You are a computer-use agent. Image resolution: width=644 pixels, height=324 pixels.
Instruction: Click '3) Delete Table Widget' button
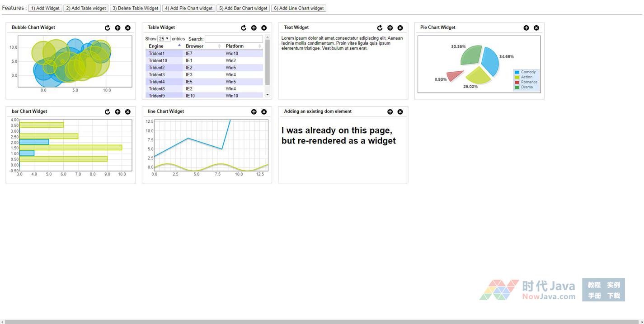(135, 8)
